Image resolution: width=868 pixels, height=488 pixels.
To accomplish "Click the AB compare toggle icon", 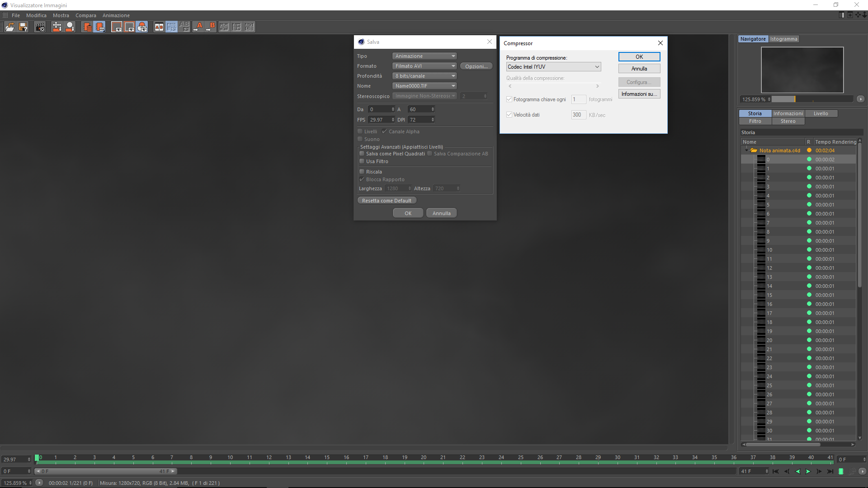I will 159,27.
